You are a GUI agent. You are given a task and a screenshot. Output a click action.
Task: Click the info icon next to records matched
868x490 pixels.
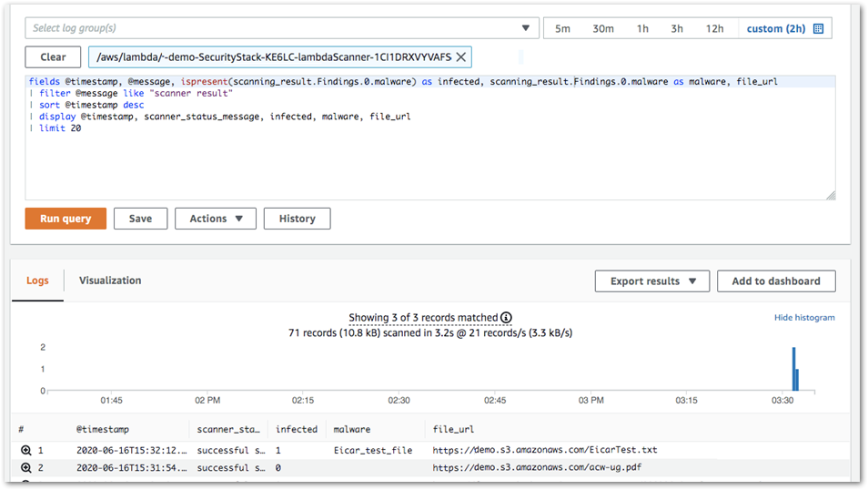pyautogui.click(x=507, y=318)
